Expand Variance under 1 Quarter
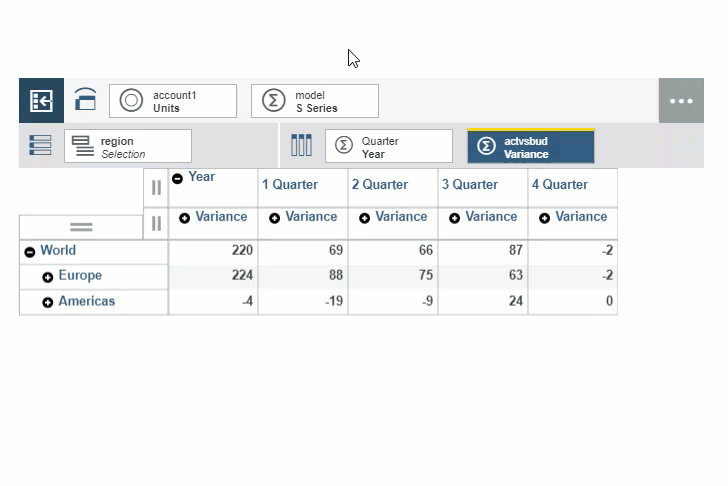Viewport: 728px width, 486px height. (x=274, y=218)
